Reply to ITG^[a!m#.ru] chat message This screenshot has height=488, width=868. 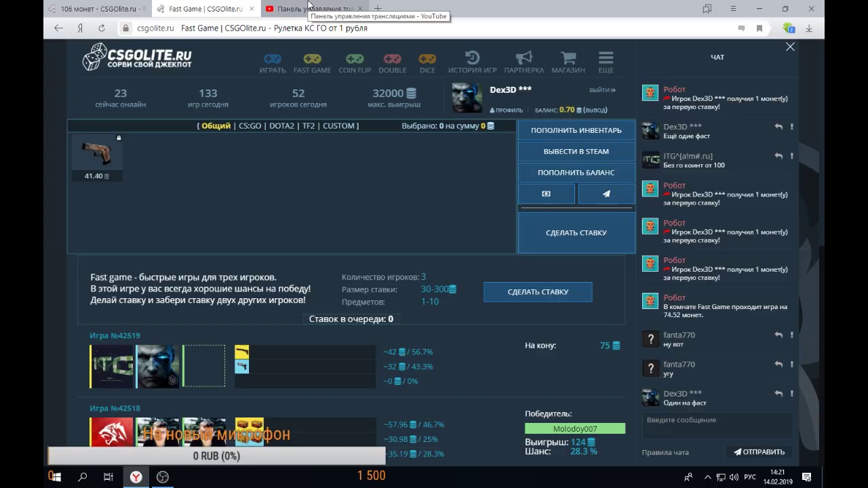pyautogui.click(x=778, y=156)
